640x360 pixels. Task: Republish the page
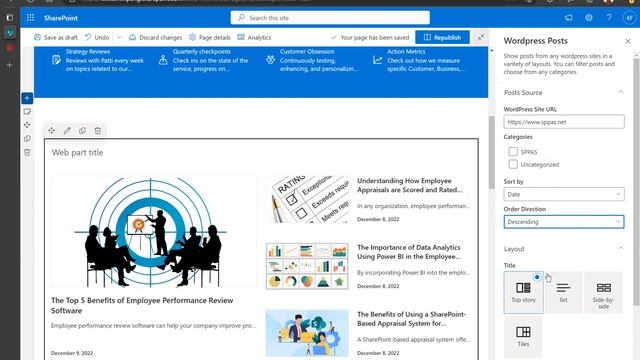(442, 37)
